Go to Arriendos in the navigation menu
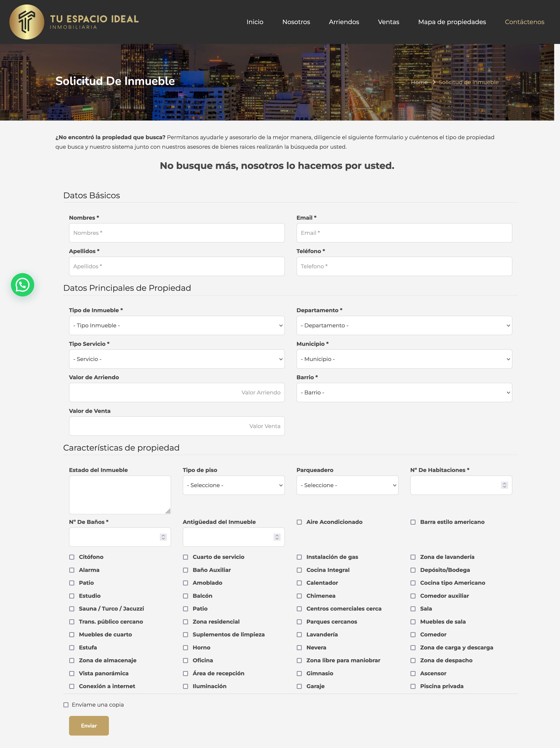The height and width of the screenshot is (748, 560). coord(344,22)
